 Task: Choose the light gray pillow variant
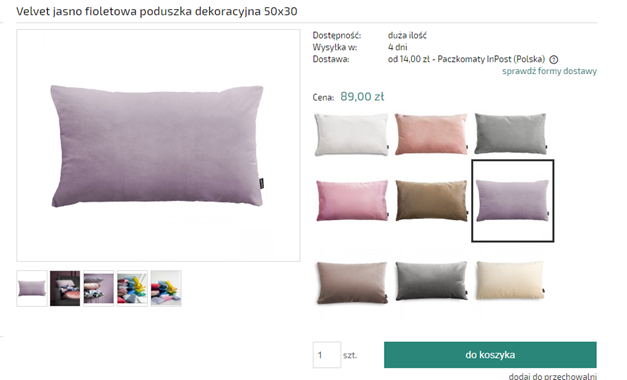pyautogui.click(x=510, y=134)
